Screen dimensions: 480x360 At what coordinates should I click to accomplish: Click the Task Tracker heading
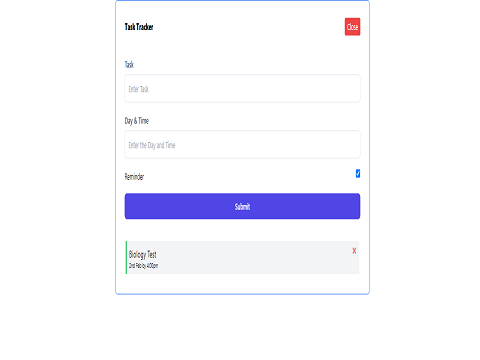[x=139, y=27]
